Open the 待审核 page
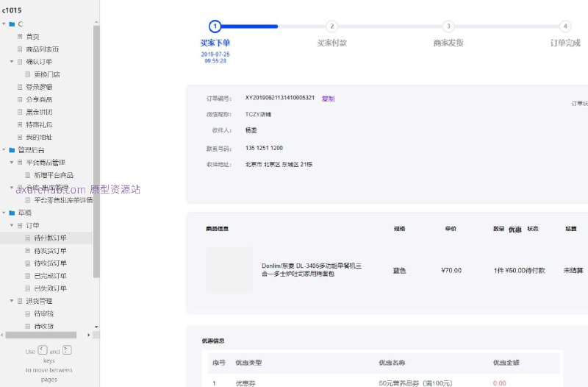The width and height of the screenshot is (588, 387). coord(44,313)
